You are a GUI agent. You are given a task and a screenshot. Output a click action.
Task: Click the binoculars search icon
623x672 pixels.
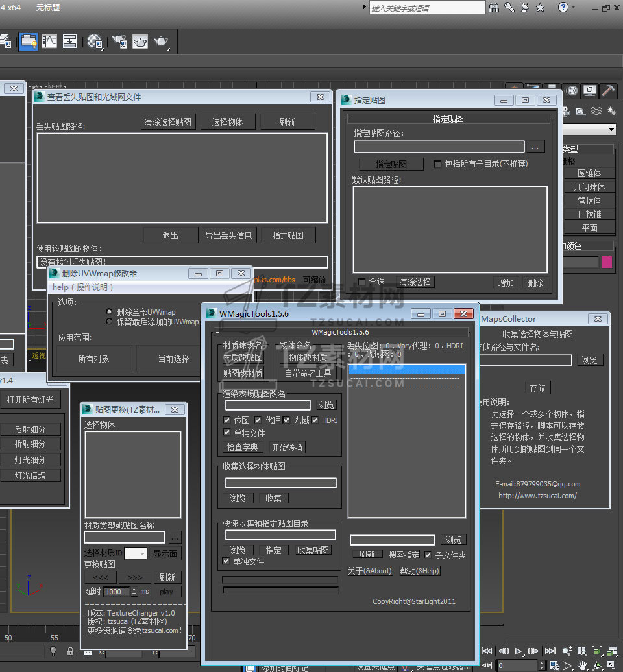(x=494, y=7)
